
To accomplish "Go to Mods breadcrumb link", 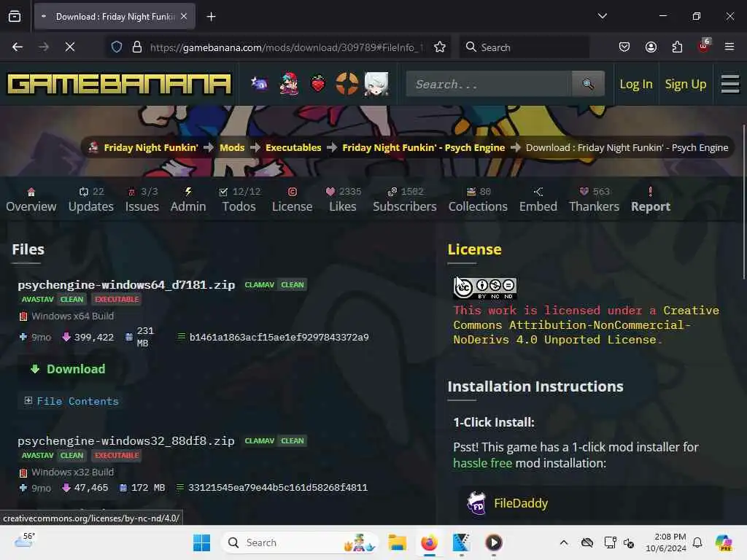I will [x=232, y=147].
